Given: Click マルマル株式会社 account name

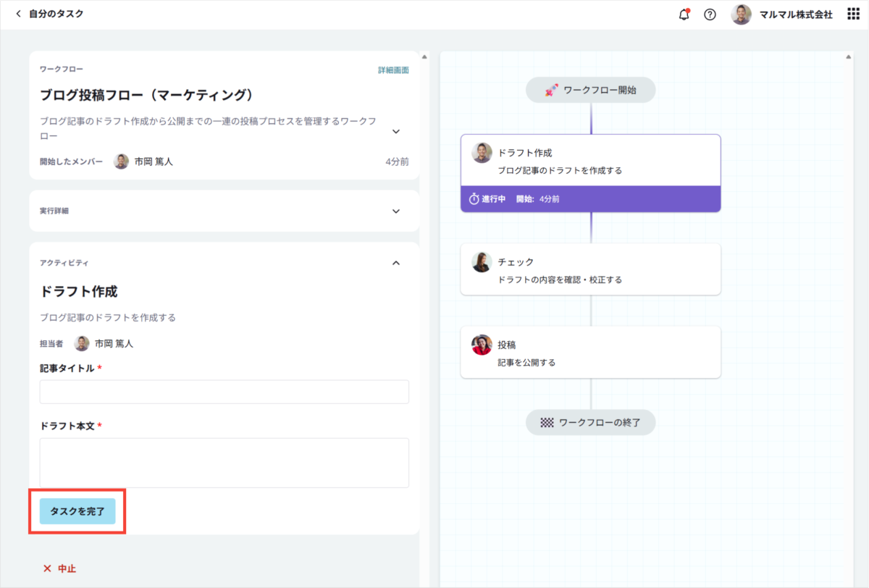Looking at the screenshot, I should [x=796, y=14].
